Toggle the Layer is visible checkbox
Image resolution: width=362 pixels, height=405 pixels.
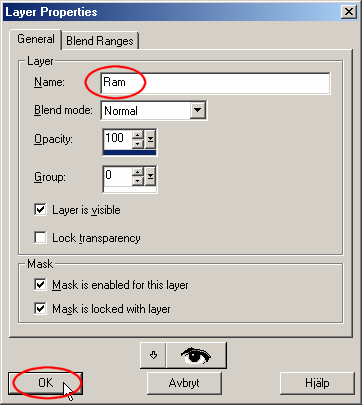[x=40, y=210]
